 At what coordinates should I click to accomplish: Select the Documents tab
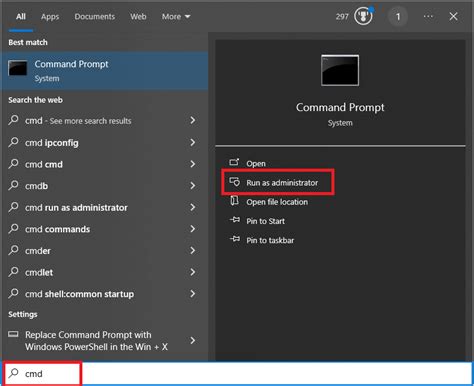click(95, 17)
